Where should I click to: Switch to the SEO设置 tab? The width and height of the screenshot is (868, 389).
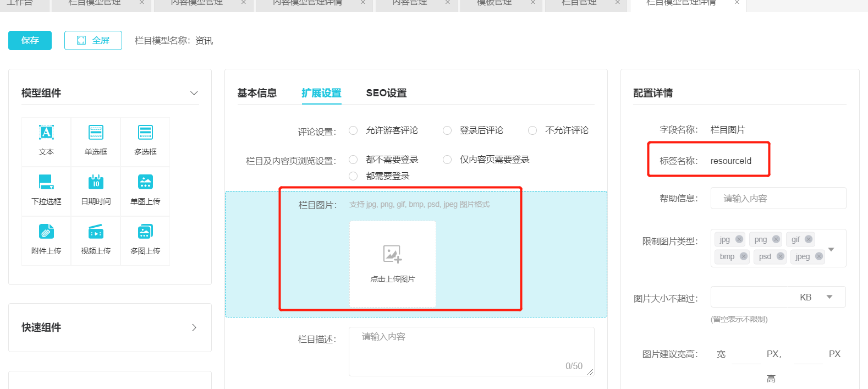pyautogui.click(x=386, y=93)
